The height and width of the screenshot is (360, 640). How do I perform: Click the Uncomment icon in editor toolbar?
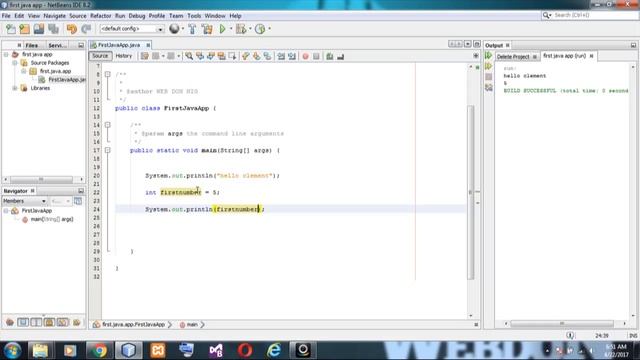pyautogui.click(x=340, y=56)
